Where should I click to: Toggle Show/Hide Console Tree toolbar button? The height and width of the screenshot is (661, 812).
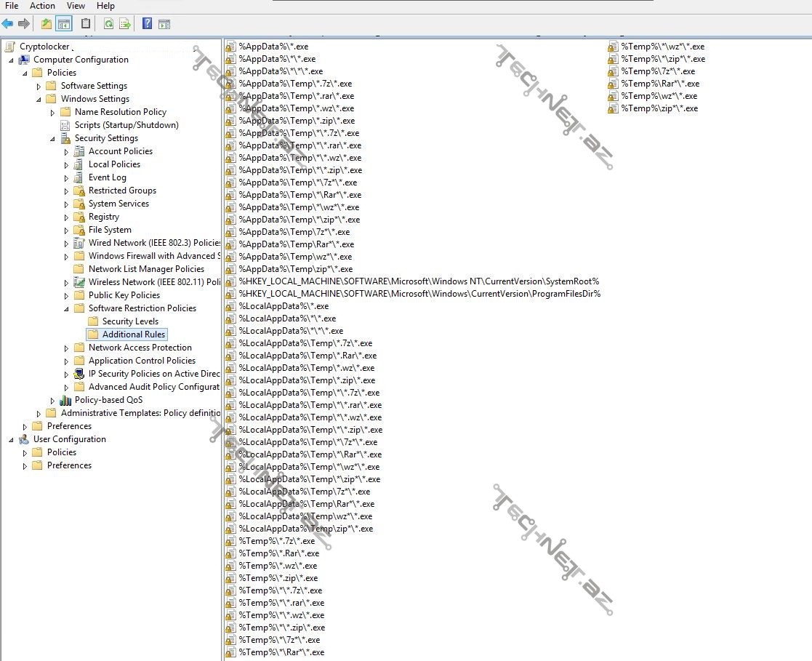(x=64, y=24)
